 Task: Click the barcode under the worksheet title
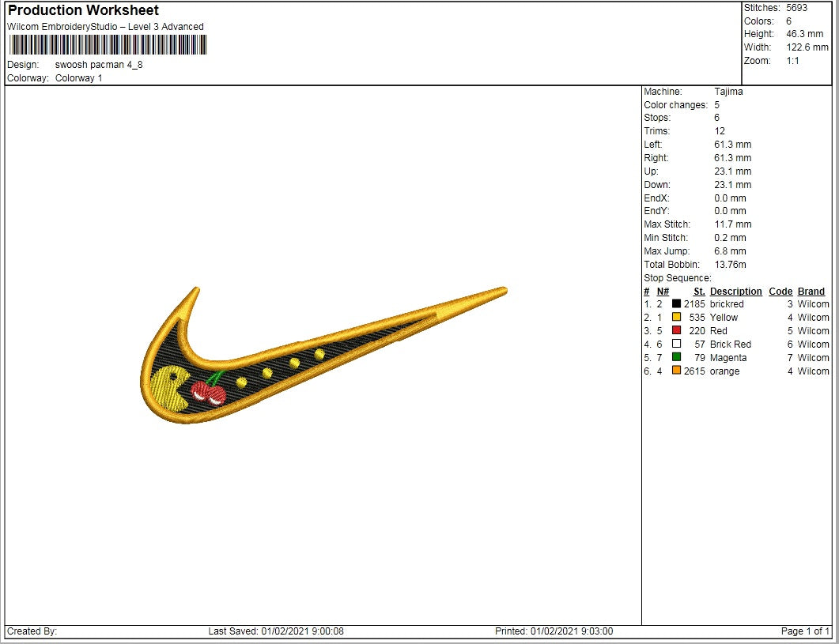click(x=108, y=44)
